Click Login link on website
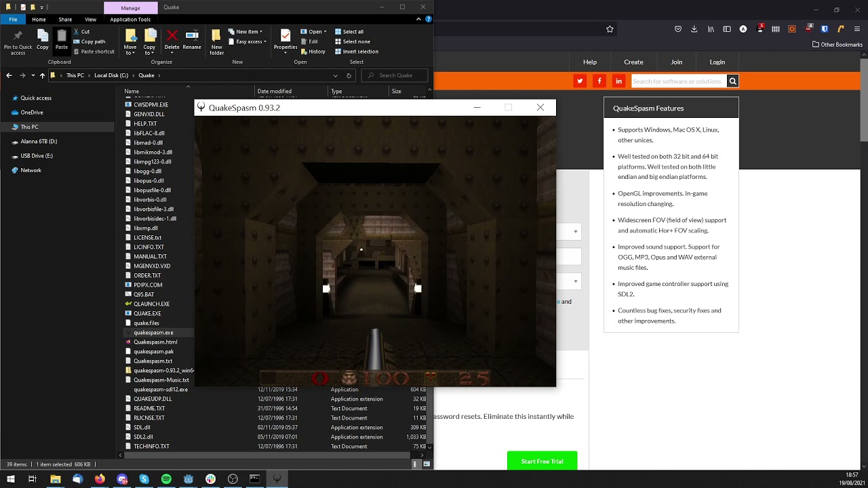Image resolution: width=868 pixels, height=488 pixels. [x=717, y=62]
